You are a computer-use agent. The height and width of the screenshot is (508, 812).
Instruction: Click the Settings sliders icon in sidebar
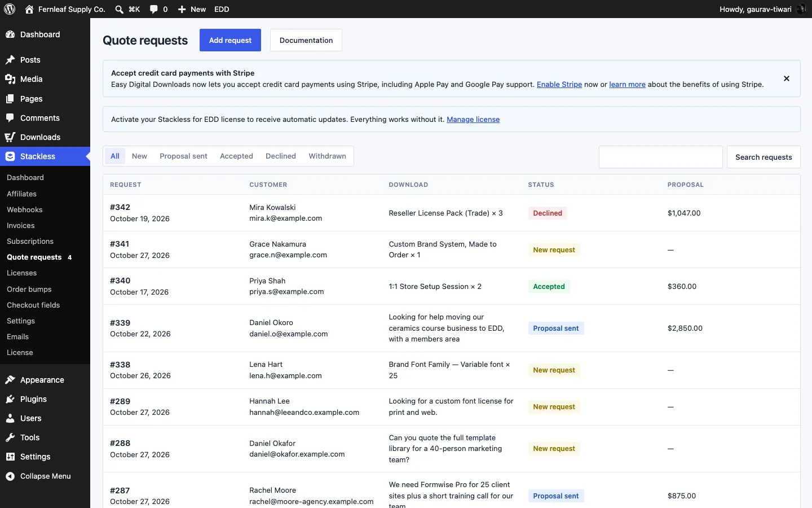(x=10, y=457)
